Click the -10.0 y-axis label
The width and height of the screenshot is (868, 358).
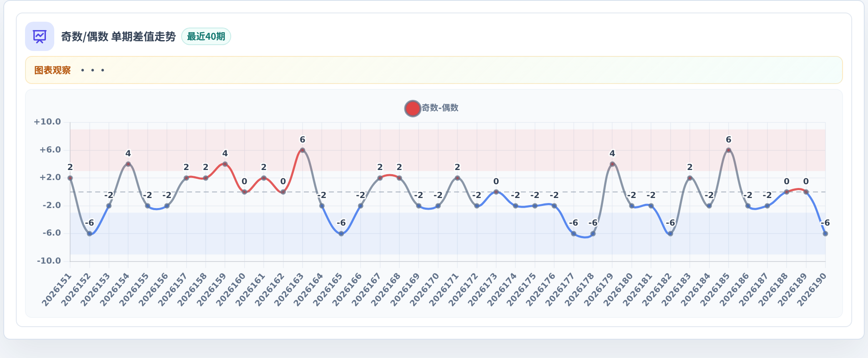49,261
